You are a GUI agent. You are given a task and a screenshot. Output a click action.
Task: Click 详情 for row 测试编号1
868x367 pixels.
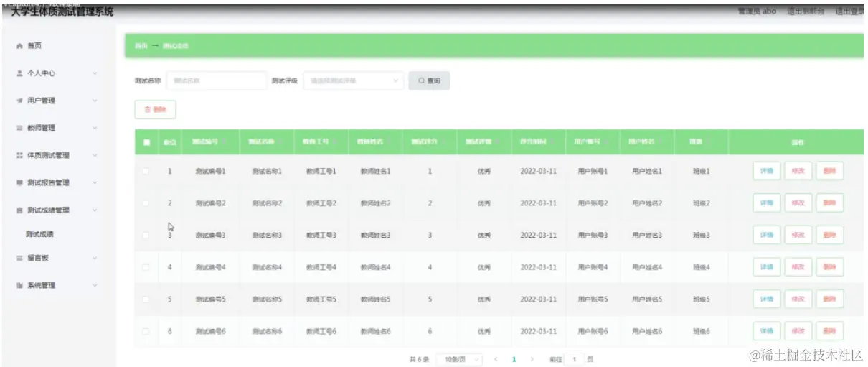tap(767, 171)
